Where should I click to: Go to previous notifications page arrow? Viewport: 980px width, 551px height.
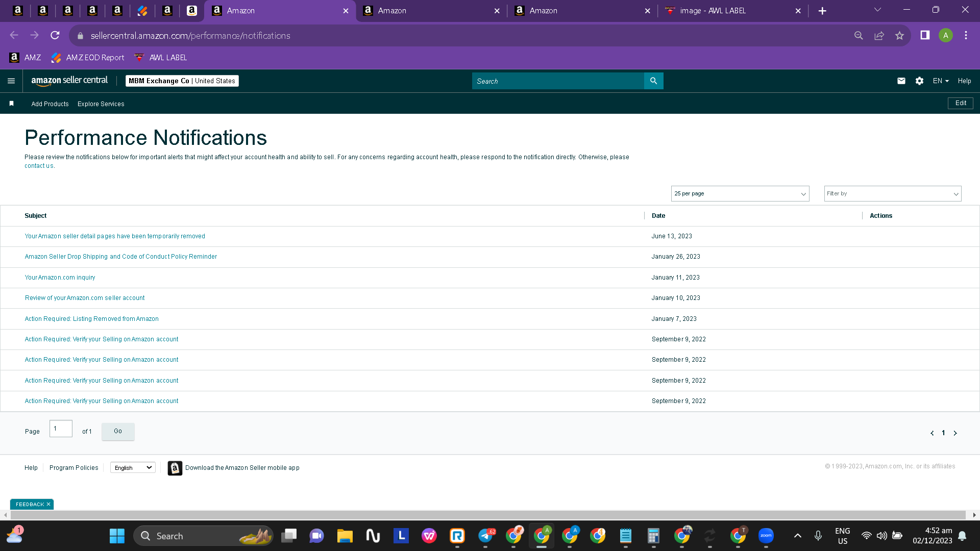coord(932,433)
